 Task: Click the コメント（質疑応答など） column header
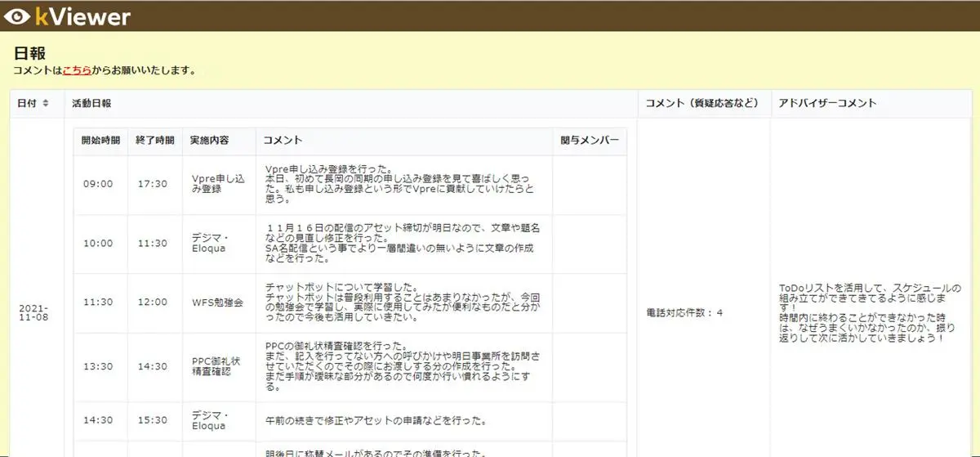702,104
